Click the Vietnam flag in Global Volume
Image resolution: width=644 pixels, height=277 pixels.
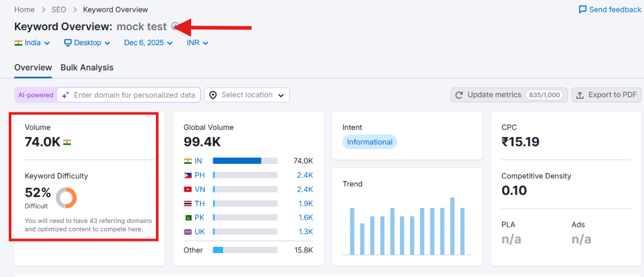pos(187,189)
